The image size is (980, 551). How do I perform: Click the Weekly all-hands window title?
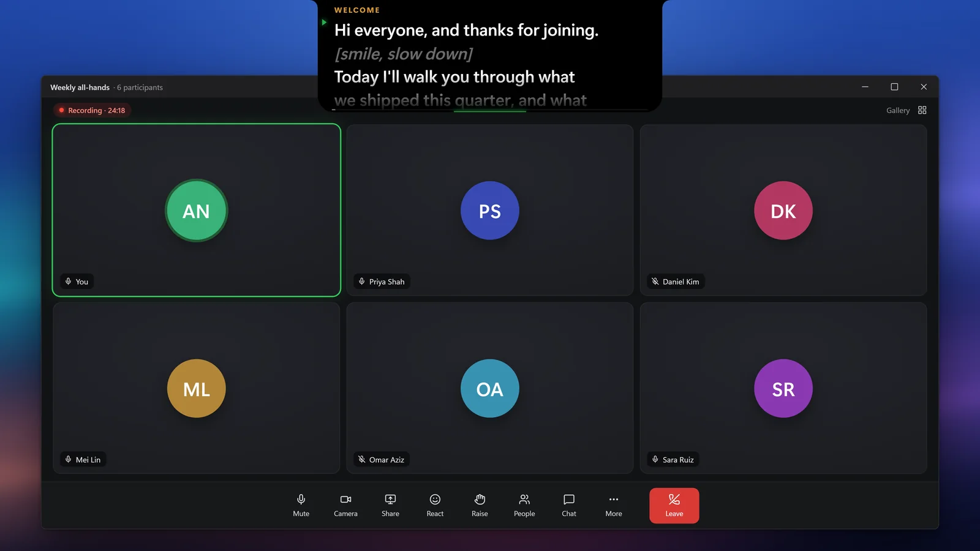(80, 88)
